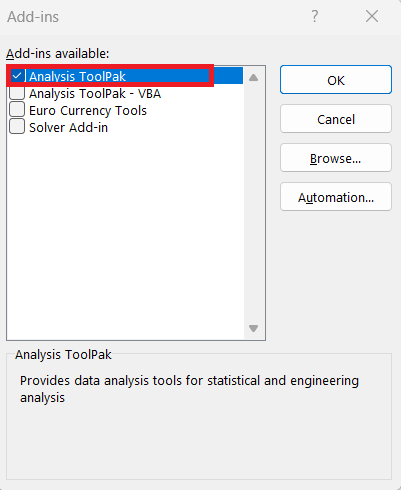Highlight the Analysis ToolPak - VBA entry name
Image resolution: width=401 pixels, height=490 pixels.
tap(95, 93)
